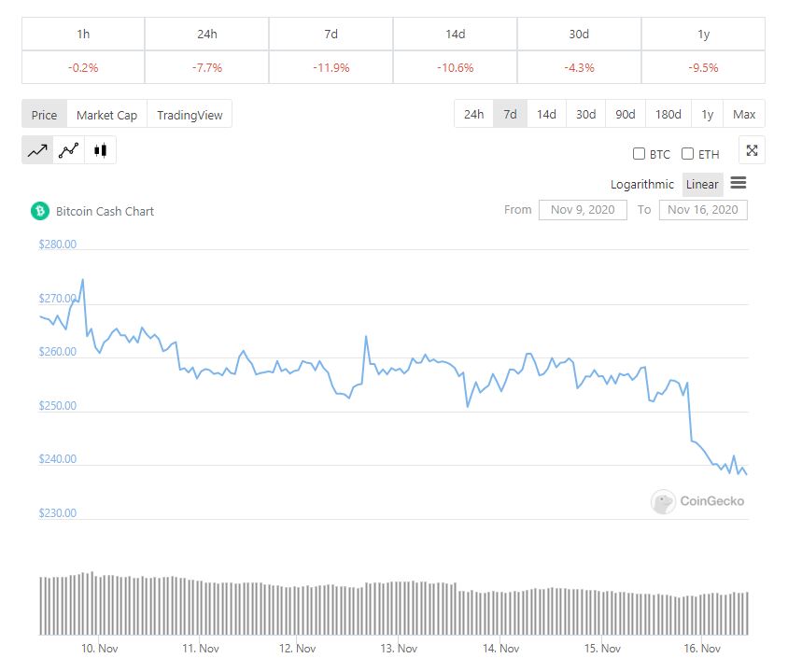Select the 14d chart range
788x672 pixels.
point(546,114)
